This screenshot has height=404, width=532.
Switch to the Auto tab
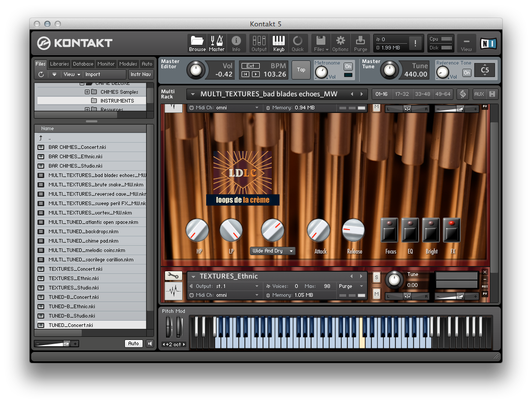pyautogui.click(x=147, y=64)
